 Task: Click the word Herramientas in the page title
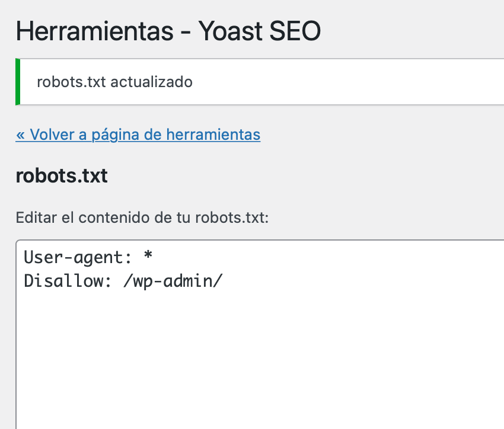[94, 31]
